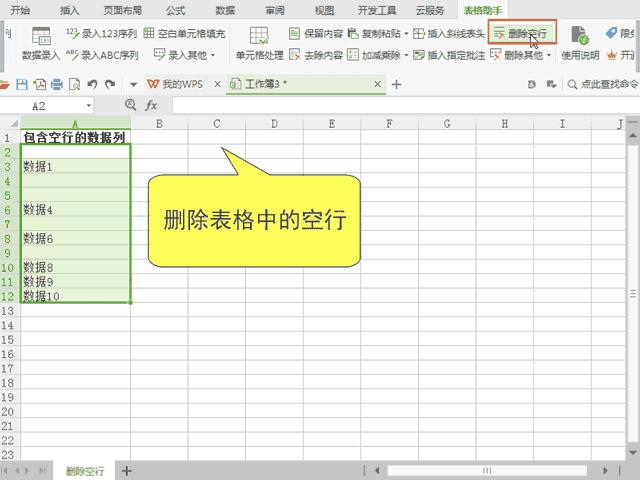Viewport: 640px width, 480px height.
Task: Click the Name Box showing A2
Action: pyautogui.click(x=39, y=106)
